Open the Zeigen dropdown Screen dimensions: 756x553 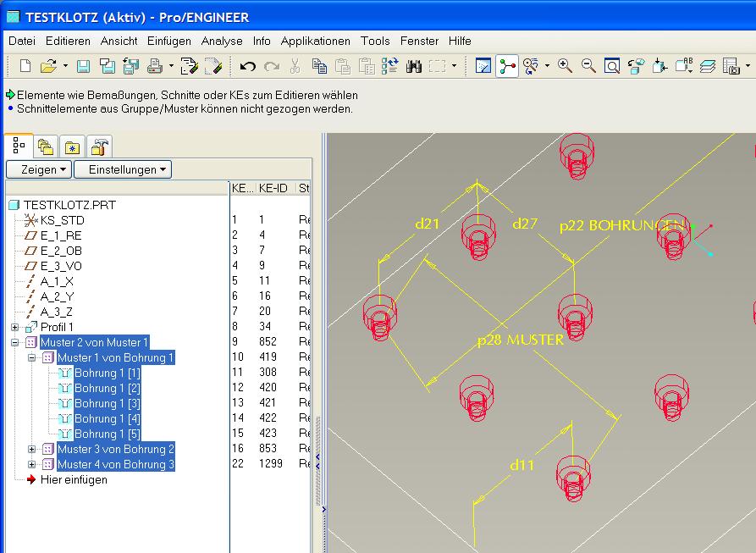pos(39,169)
